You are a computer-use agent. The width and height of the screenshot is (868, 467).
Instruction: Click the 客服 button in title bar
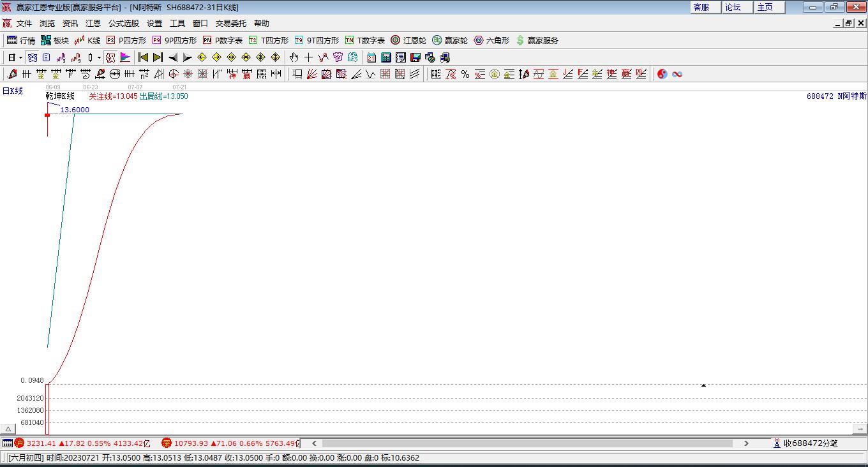click(x=701, y=7)
